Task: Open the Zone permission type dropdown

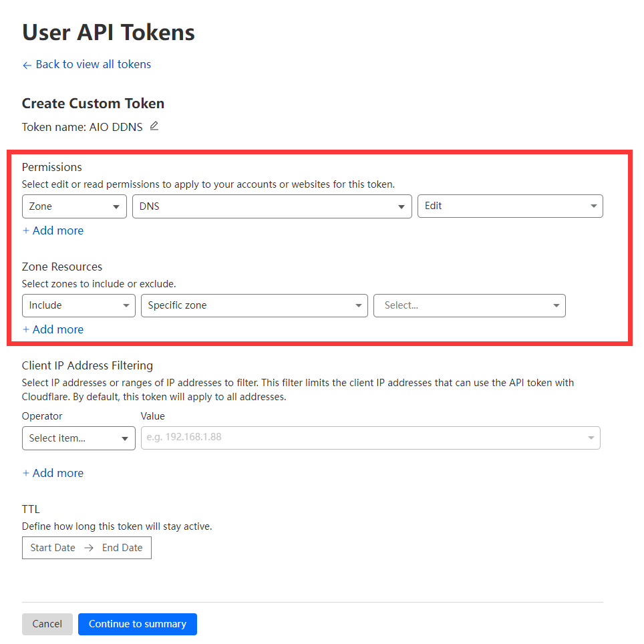Action: point(74,206)
